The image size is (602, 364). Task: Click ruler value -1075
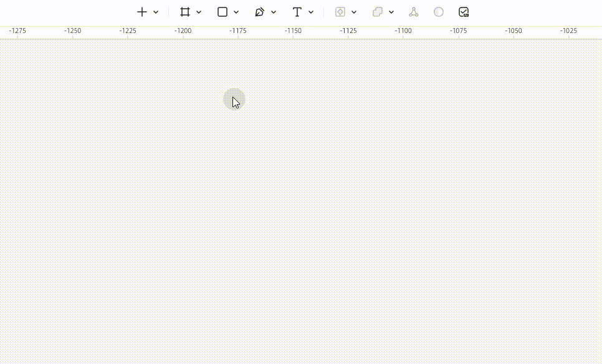coord(458,31)
